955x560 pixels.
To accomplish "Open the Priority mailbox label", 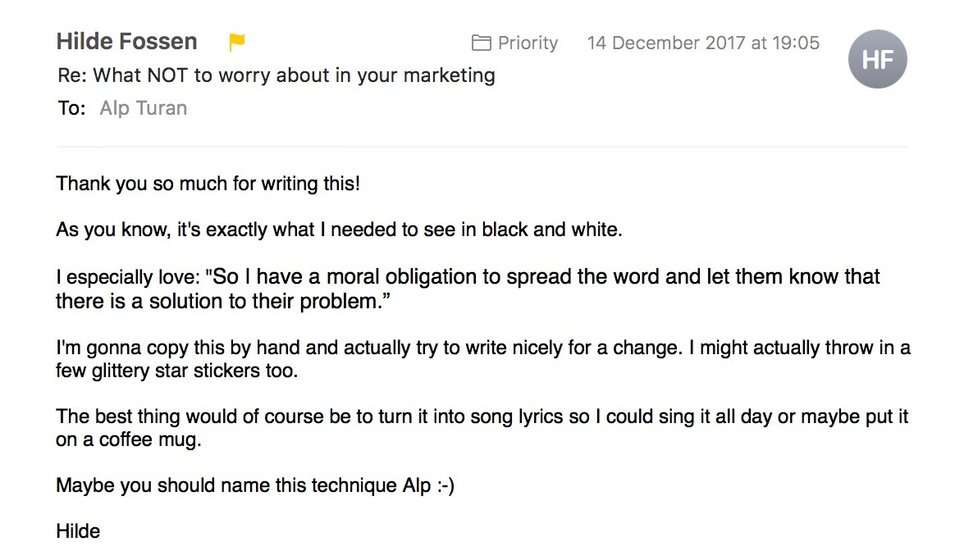I will tap(528, 43).
